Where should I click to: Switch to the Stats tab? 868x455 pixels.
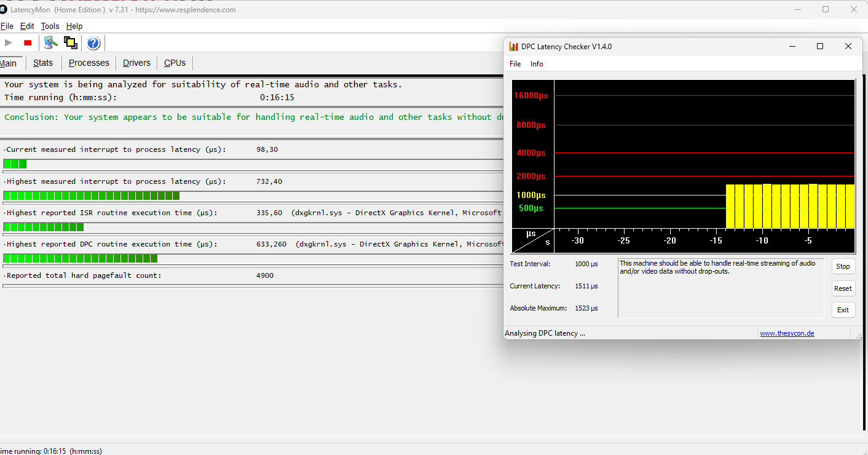point(43,63)
